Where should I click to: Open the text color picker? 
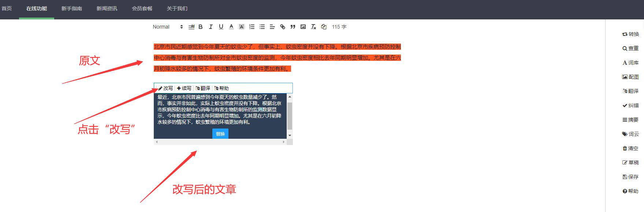pyautogui.click(x=231, y=27)
